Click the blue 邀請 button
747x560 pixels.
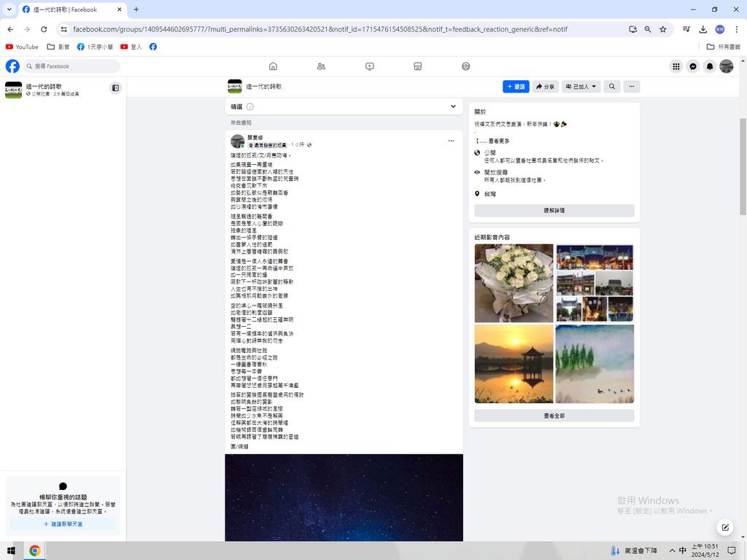click(516, 87)
